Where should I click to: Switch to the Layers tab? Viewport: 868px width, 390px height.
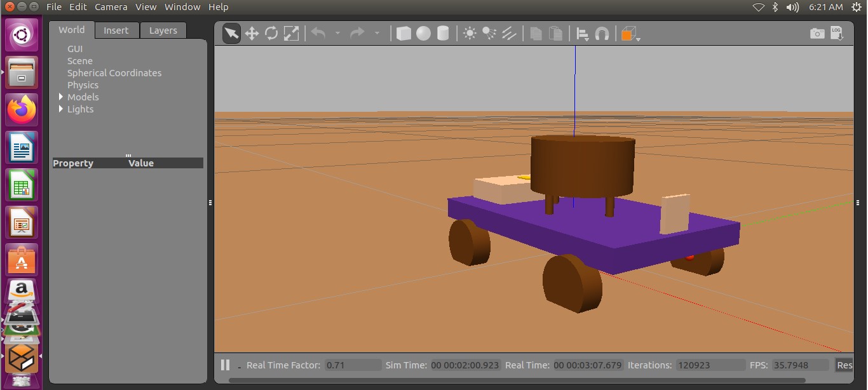click(163, 30)
